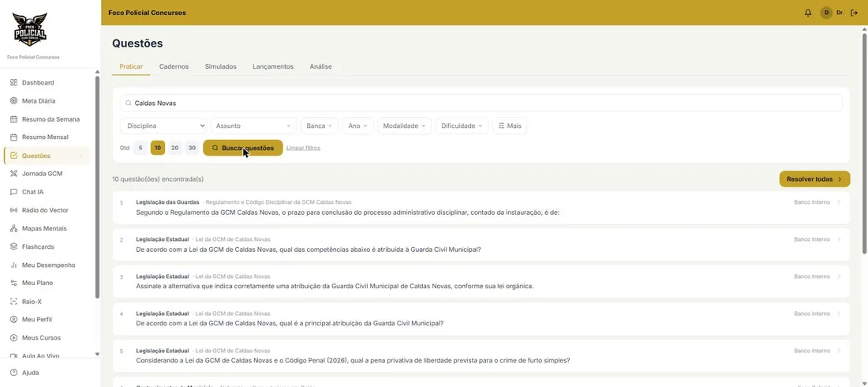868x387 pixels.
Task: Open the Assunto dropdown
Action: tap(253, 126)
